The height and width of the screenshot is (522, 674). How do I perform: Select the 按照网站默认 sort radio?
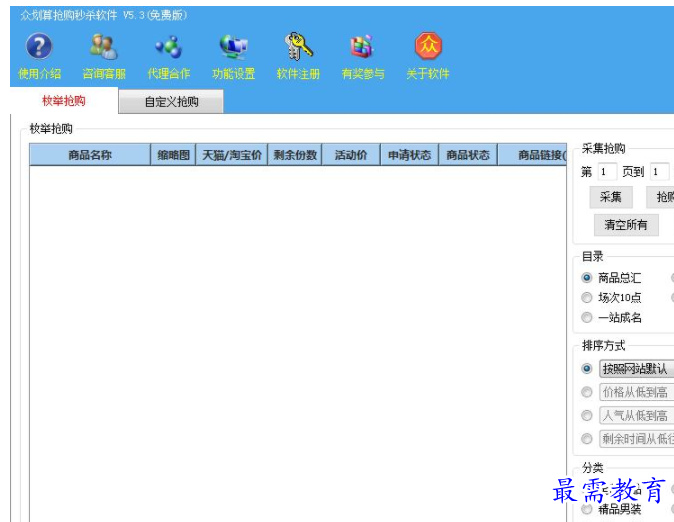[x=587, y=368]
